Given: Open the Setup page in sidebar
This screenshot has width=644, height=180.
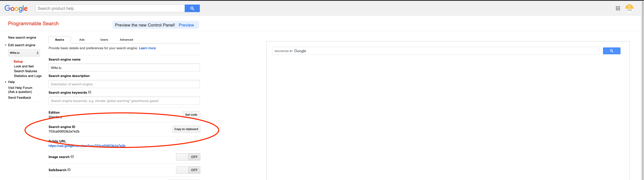Looking at the screenshot, I should tap(18, 61).
